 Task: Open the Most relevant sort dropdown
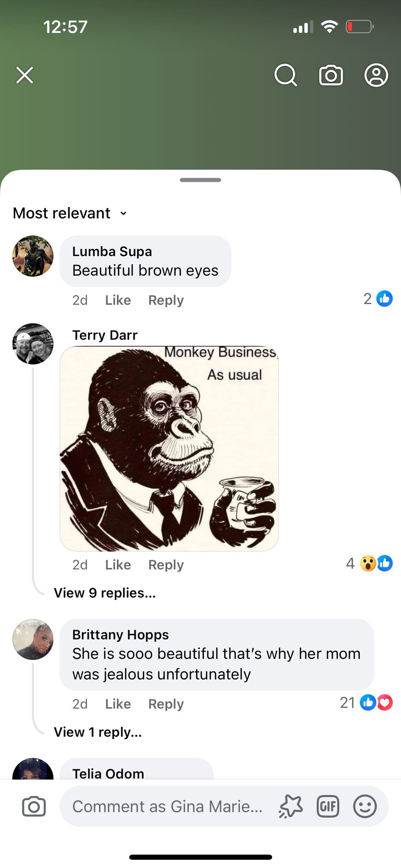pyautogui.click(x=70, y=213)
